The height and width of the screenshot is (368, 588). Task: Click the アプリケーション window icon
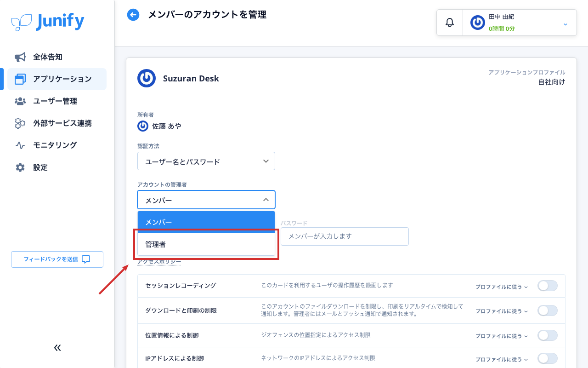tap(20, 79)
